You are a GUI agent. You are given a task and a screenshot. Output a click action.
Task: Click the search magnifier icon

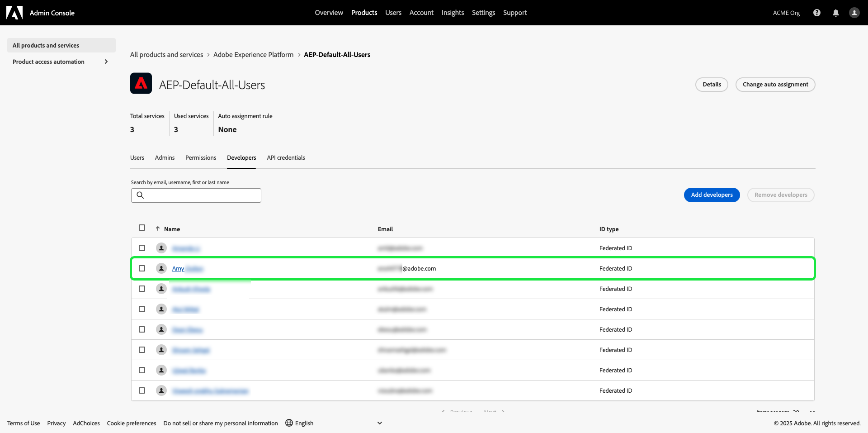[x=140, y=195]
